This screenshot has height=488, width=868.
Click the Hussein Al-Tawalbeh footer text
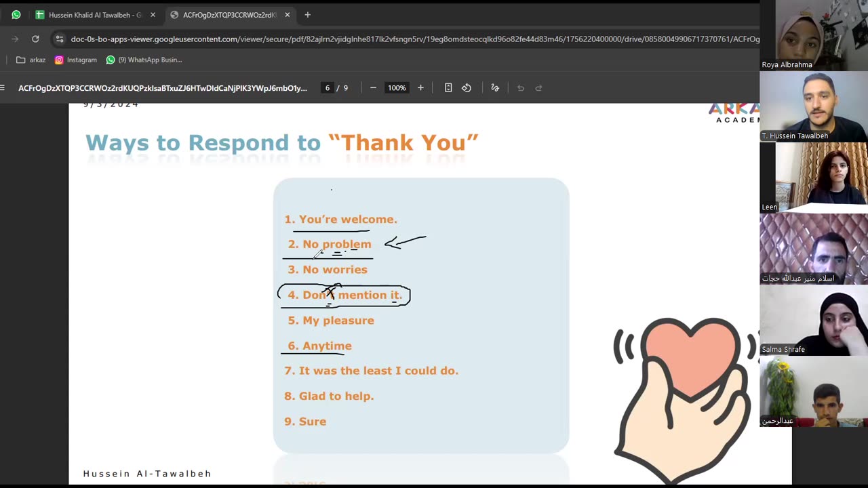pos(147,474)
